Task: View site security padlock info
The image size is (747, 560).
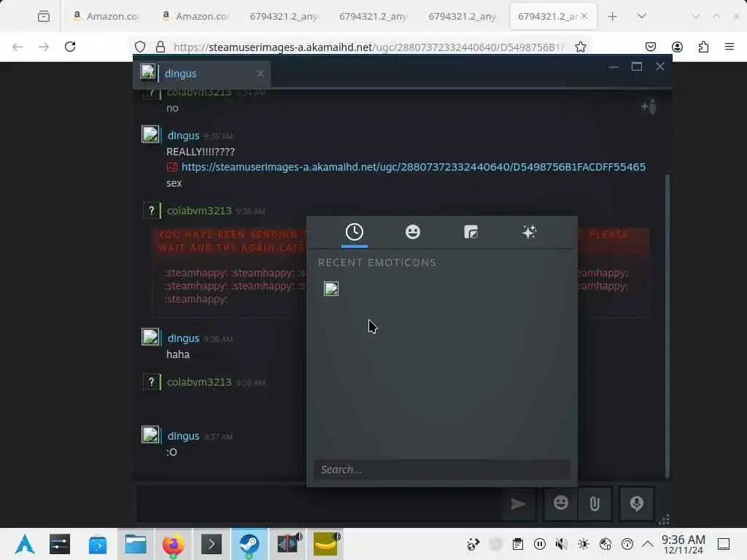Action: (160, 47)
